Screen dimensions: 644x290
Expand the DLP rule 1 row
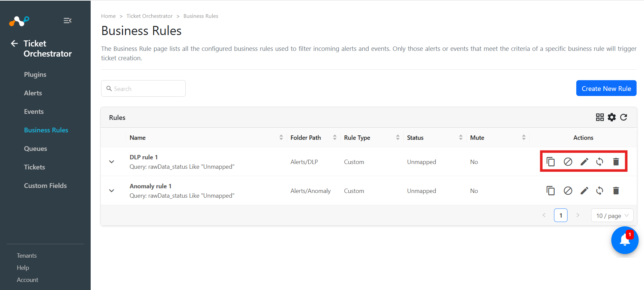tap(112, 162)
